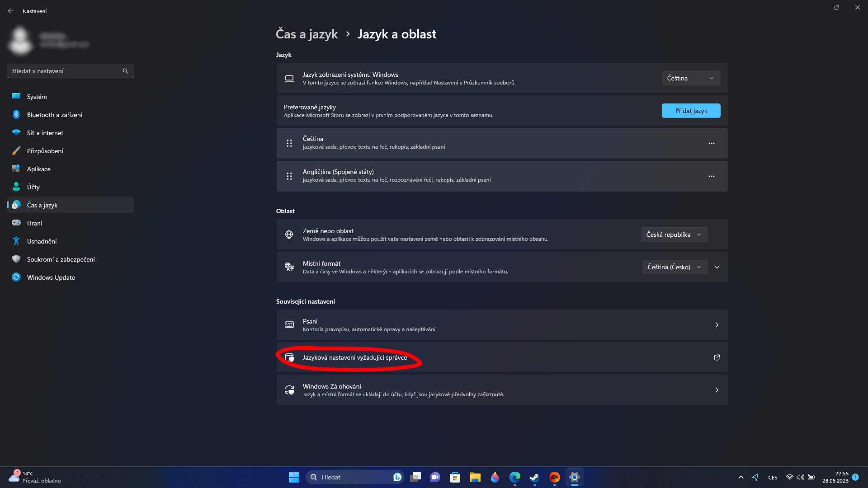The height and width of the screenshot is (488, 868).
Task: Click external link icon for Jazyková nastavení
Action: 717,357
